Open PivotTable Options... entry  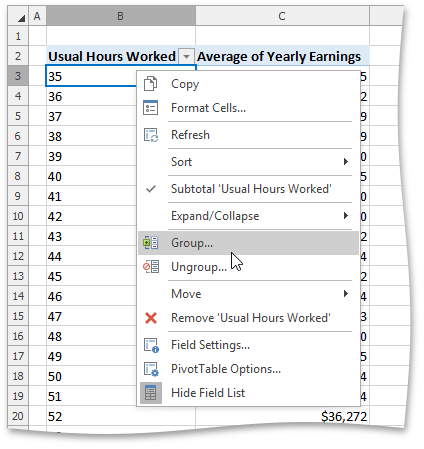point(248,369)
